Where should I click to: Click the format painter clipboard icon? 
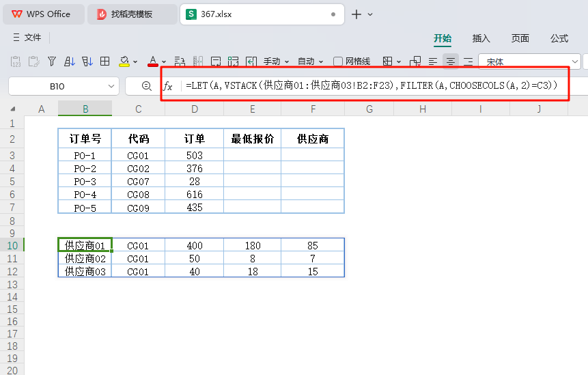[x=33, y=61]
